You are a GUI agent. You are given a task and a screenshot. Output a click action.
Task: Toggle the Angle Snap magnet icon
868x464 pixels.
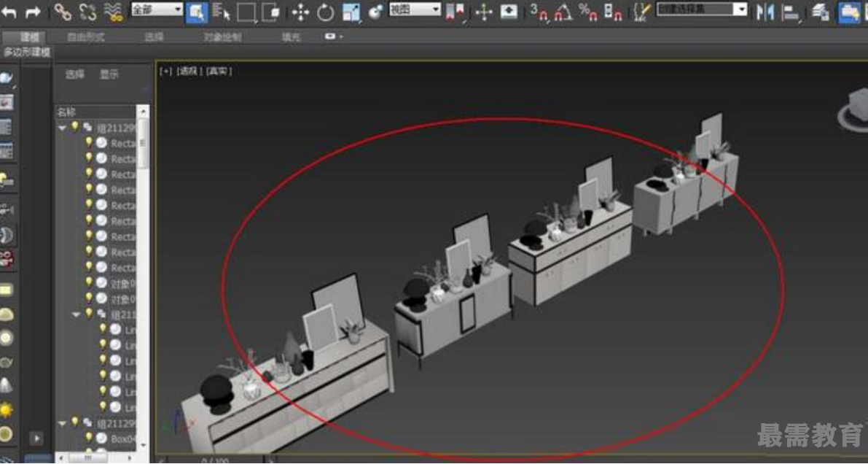[x=563, y=12]
